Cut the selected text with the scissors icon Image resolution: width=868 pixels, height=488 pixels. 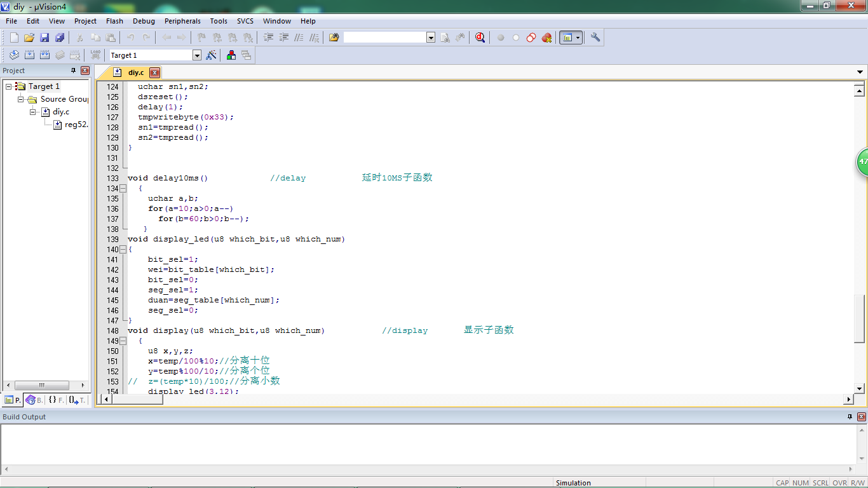pos(80,38)
